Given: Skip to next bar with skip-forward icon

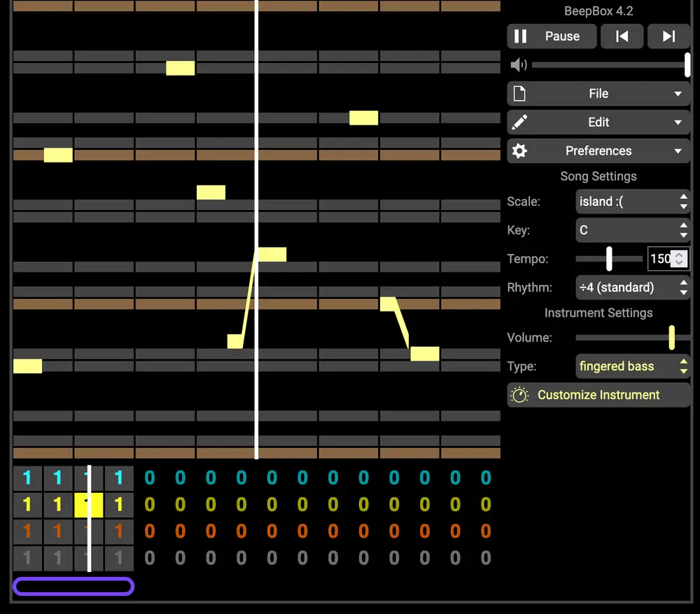Looking at the screenshot, I should 668,36.
